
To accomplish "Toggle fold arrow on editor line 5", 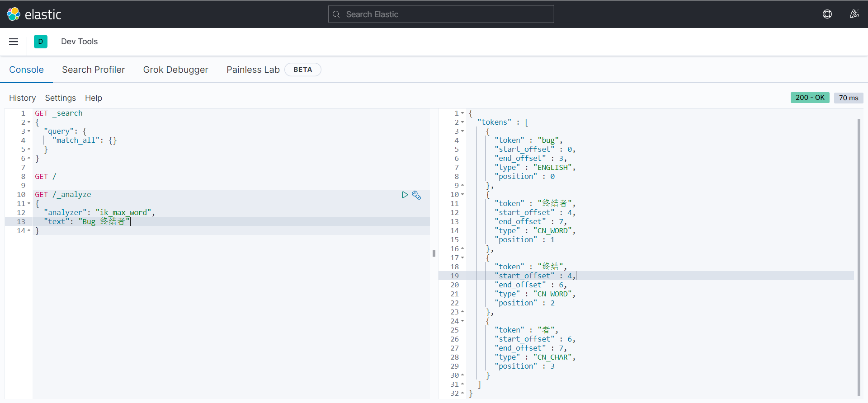I will [29, 150].
